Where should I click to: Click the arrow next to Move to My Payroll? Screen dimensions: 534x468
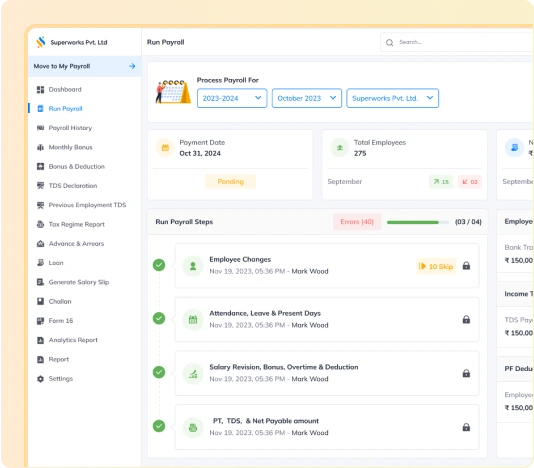(132, 66)
